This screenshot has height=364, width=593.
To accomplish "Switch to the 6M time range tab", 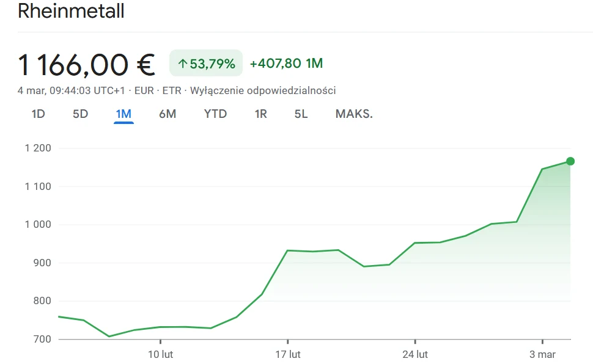I will coord(167,114).
